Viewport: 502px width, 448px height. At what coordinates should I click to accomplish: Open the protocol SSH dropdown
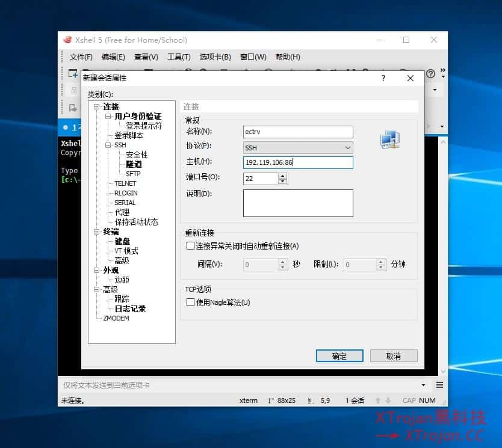[x=298, y=148]
